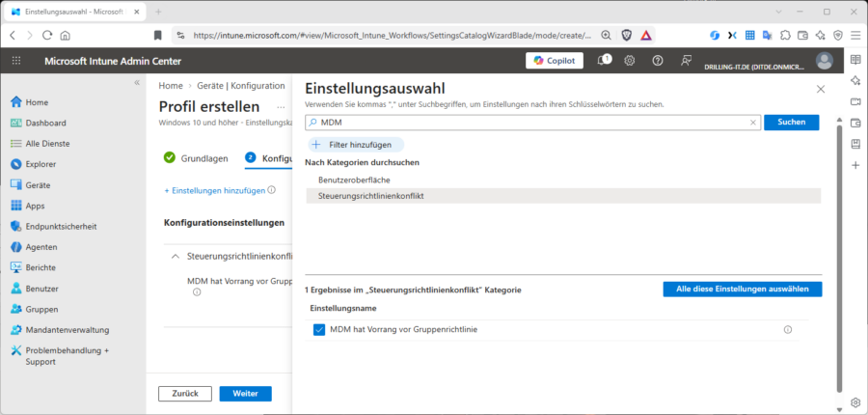Uncheck MDM hat Vorrang vor Gruppenrichtlinie
Screen dimensions: 868x415
pyautogui.click(x=319, y=330)
